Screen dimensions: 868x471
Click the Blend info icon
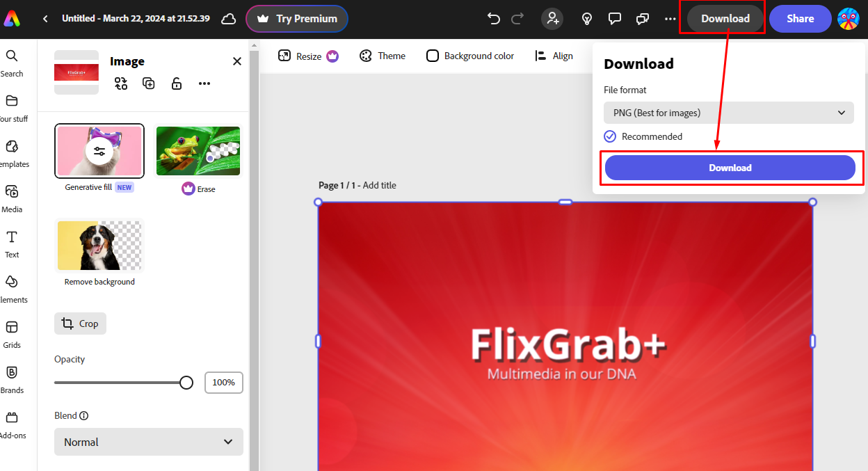[84, 415]
